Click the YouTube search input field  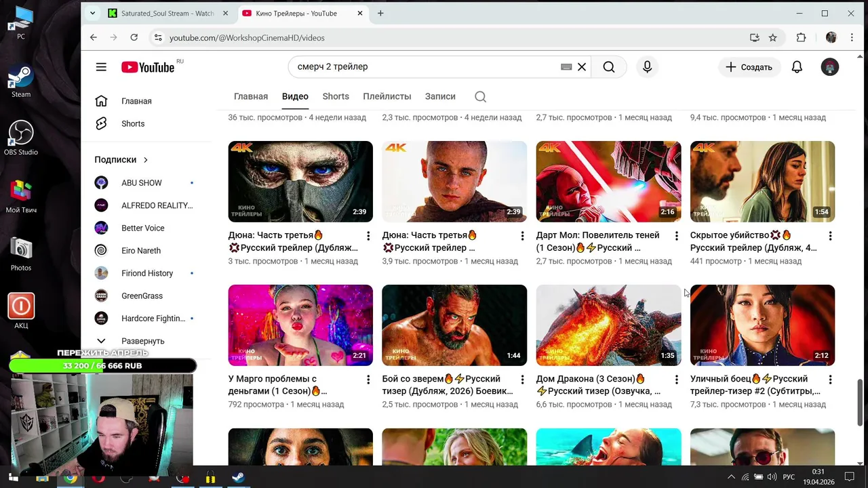point(427,67)
